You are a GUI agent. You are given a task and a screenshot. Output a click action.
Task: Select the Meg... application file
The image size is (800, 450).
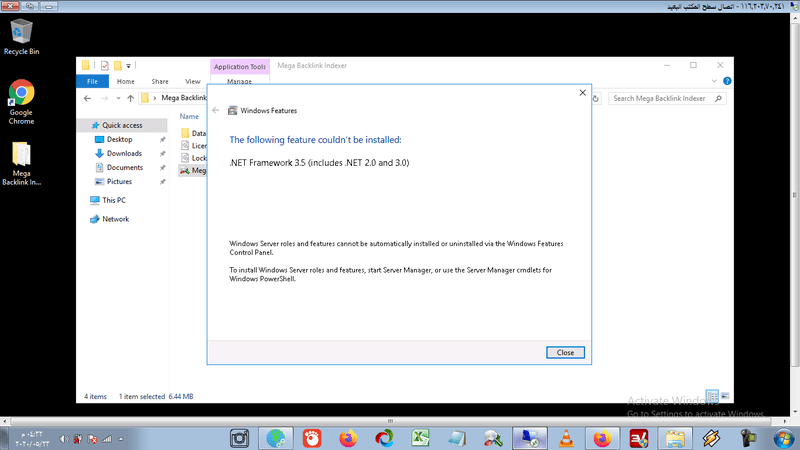pyautogui.click(x=193, y=170)
